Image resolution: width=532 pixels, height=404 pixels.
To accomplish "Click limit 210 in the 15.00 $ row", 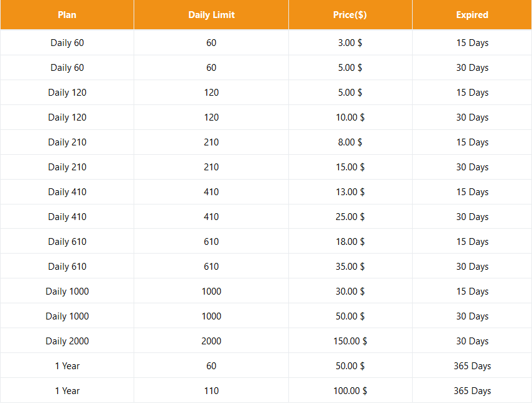I will tap(211, 167).
